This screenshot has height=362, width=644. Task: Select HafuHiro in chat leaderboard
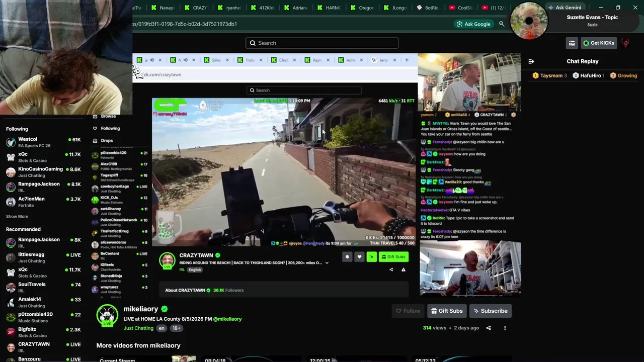click(x=588, y=75)
